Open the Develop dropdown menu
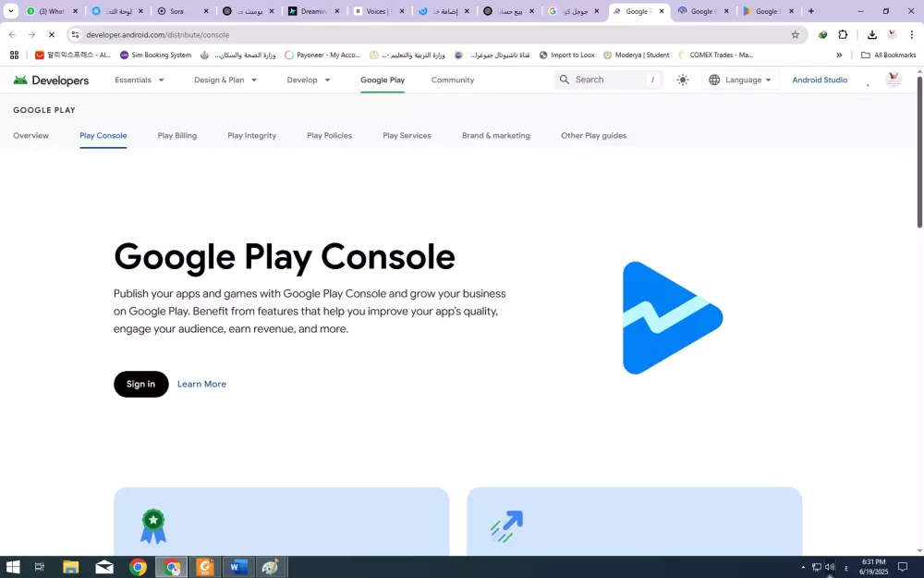This screenshot has height=578, width=924. pyautogui.click(x=308, y=80)
